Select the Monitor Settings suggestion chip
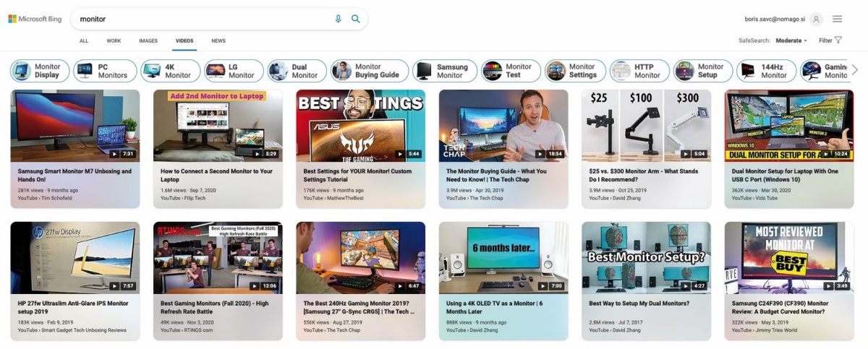 coord(575,71)
